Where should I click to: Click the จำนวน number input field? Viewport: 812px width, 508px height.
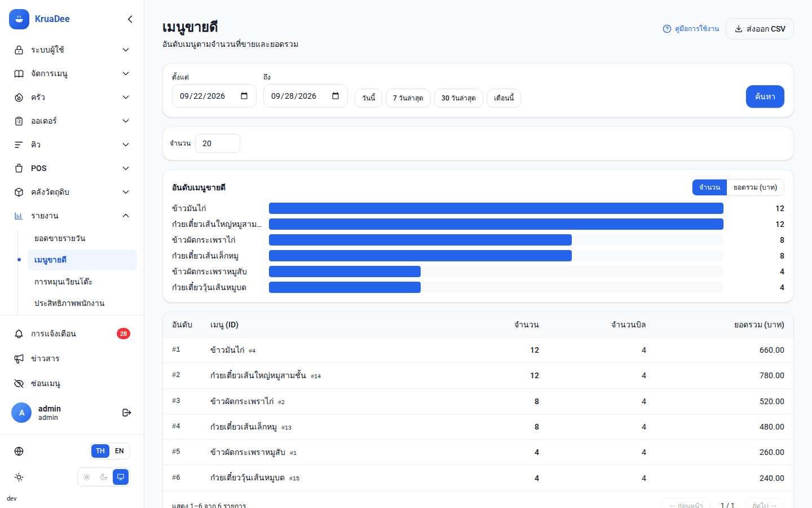(x=218, y=143)
